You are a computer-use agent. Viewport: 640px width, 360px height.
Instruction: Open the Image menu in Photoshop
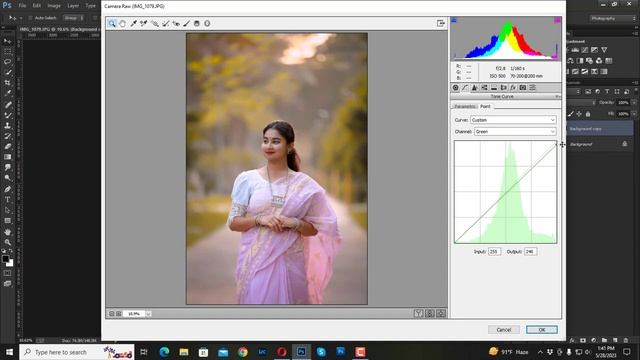point(54,6)
